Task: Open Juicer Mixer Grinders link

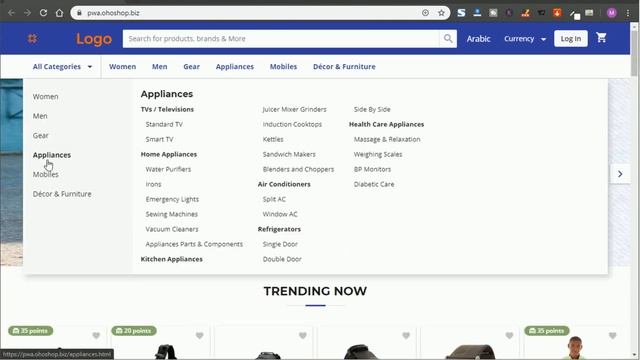Action: (295, 109)
